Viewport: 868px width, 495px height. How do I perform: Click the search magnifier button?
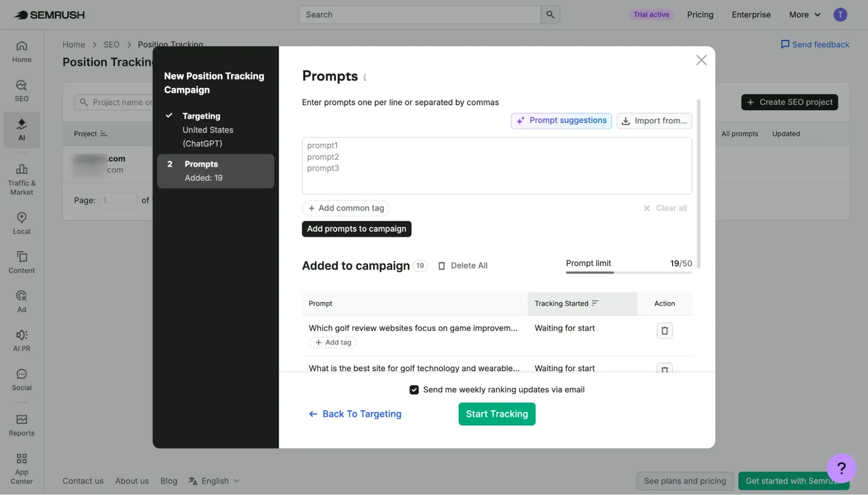coord(550,15)
